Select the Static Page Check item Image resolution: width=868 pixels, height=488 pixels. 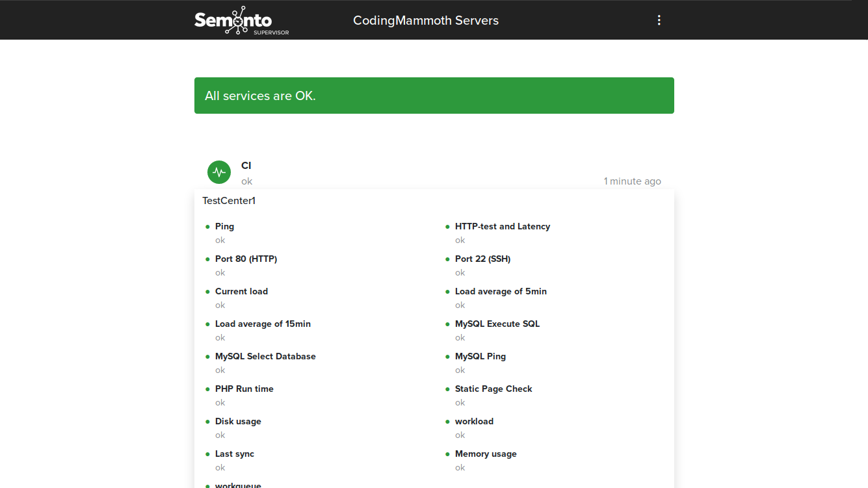(493, 389)
